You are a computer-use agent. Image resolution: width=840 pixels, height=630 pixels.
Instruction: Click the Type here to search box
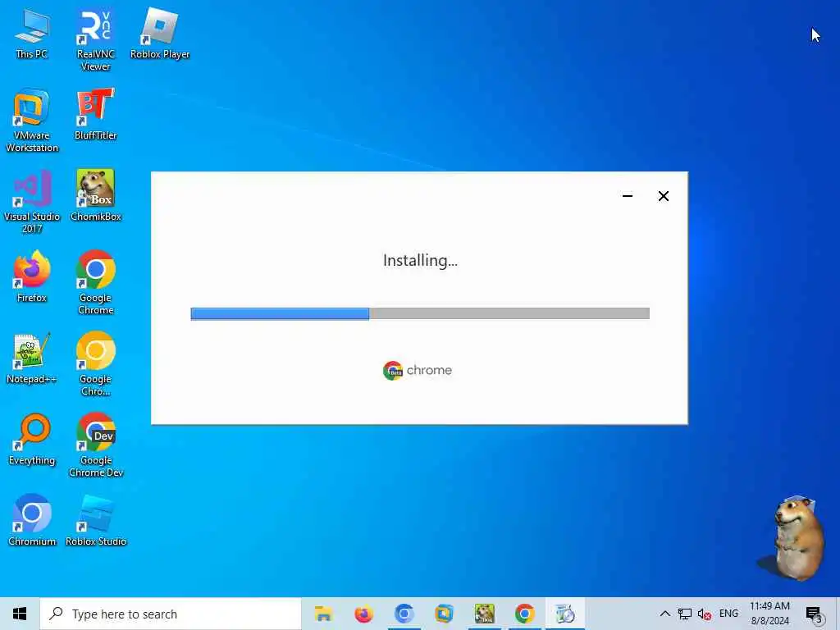point(171,614)
